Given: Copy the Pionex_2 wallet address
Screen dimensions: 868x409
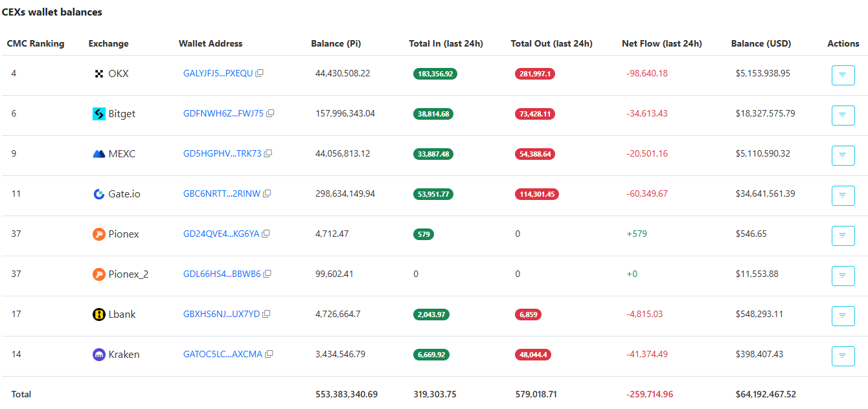Looking at the screenshot, I should pos(267,274).
